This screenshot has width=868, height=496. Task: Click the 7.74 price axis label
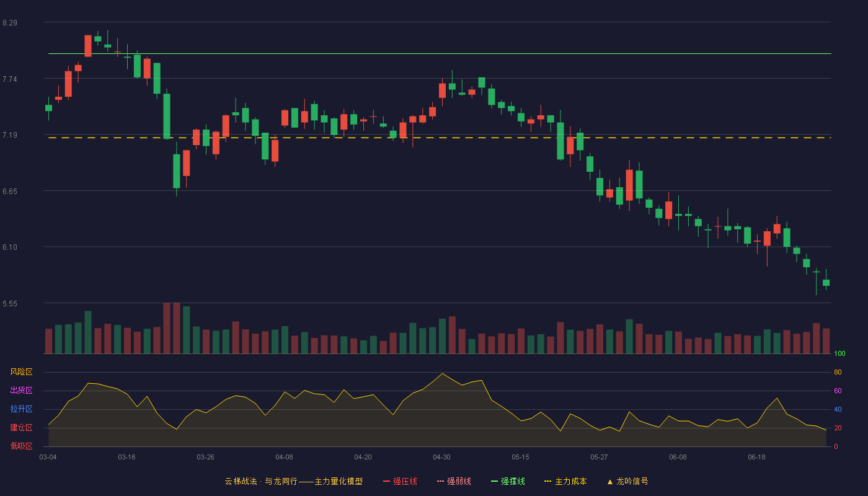(x=10, y=79)
